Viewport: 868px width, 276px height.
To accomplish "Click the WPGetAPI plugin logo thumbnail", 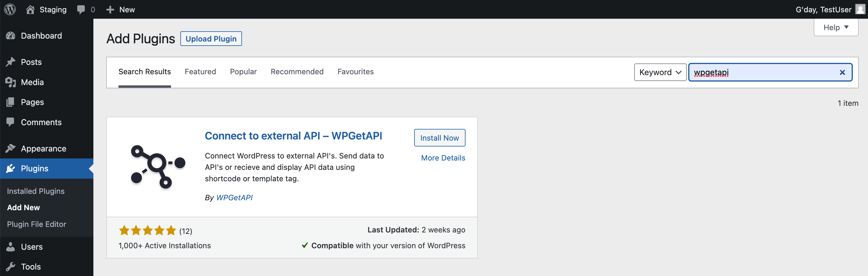I will point(158,167).
